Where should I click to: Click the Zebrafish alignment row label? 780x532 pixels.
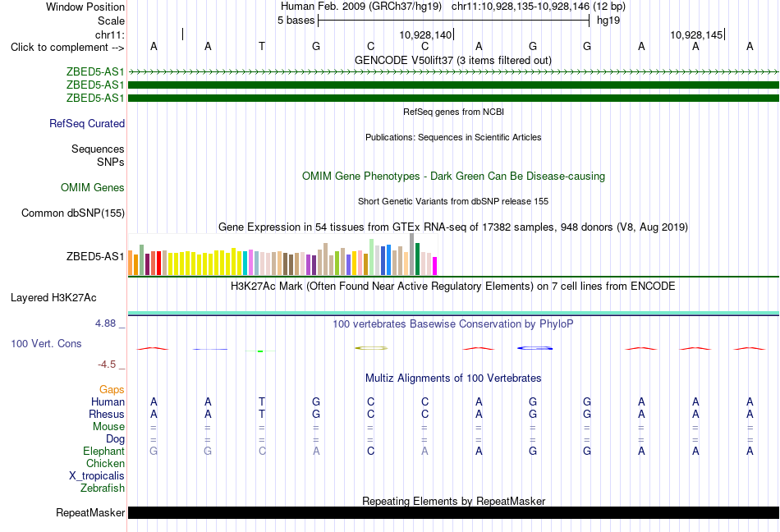click(x=103, y=488)
